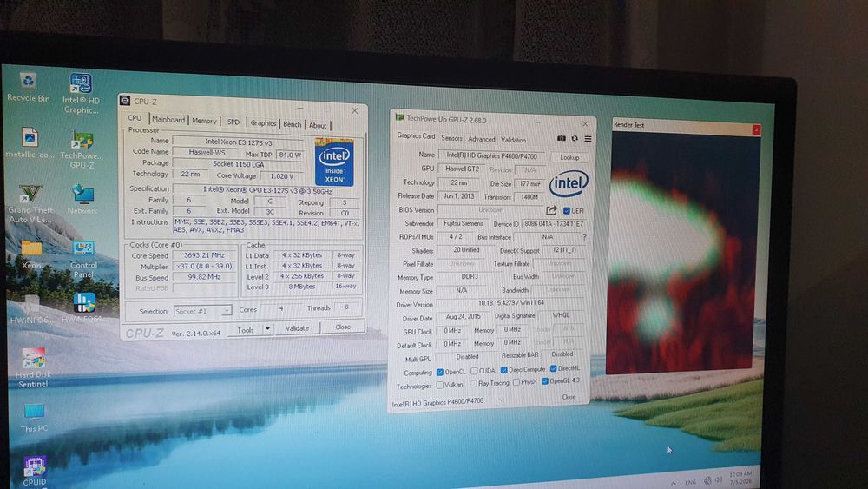Click the Driver Version field in GPU-Z
The width and height of the screenshot is (868, 489).
pyautogui.click(x=510, y=303)
